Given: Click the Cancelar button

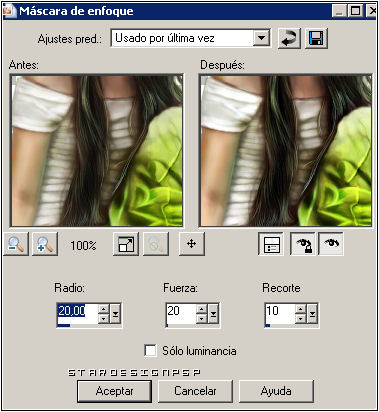Looking at the screenshot, I should (x=195, y=391).
